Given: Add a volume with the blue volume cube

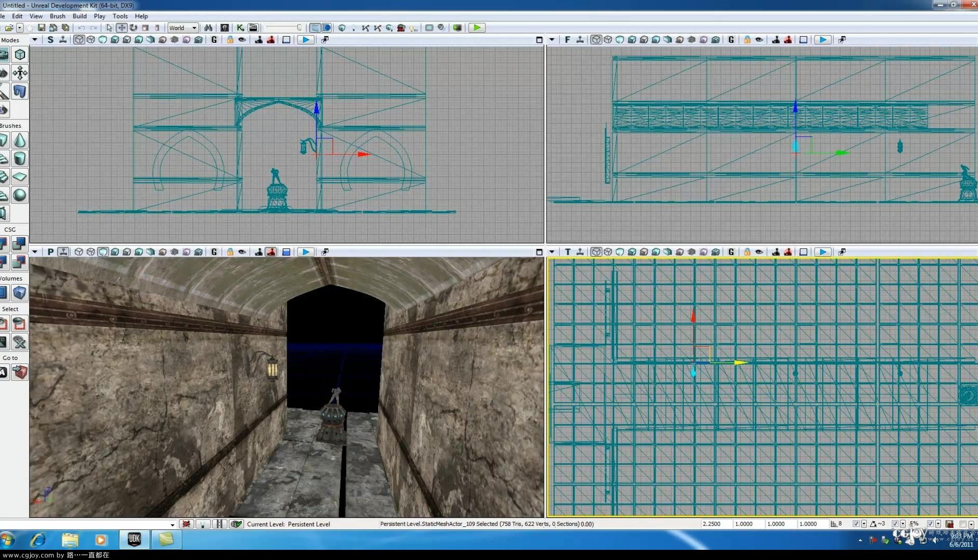Looking at the screenshot, I should (20, 293).
